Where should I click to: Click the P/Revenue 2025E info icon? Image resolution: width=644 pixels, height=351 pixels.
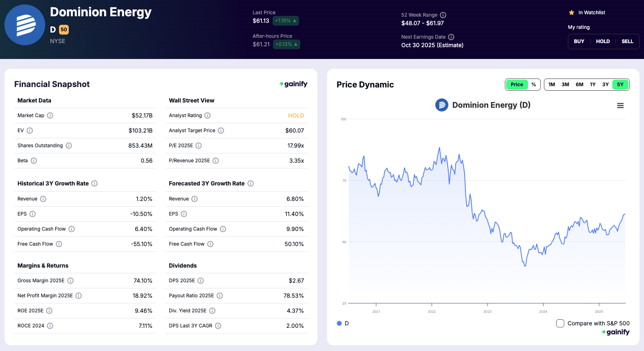click(x=216, y=161)
